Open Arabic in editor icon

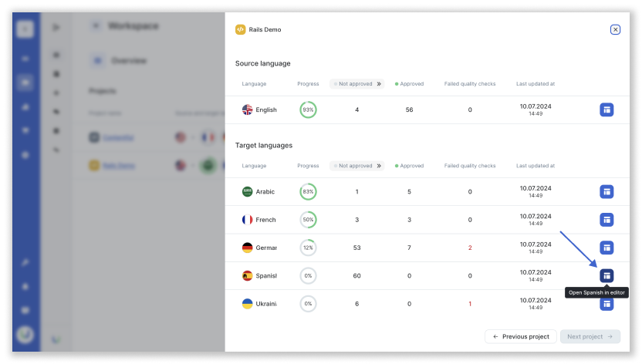coord(607,191)
